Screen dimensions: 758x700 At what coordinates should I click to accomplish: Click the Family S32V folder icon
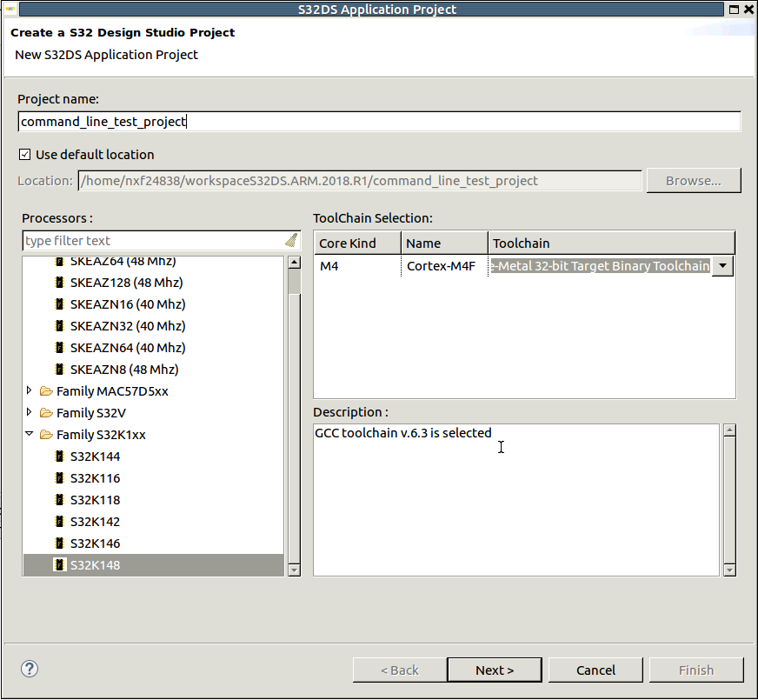(x=46, y=413)
